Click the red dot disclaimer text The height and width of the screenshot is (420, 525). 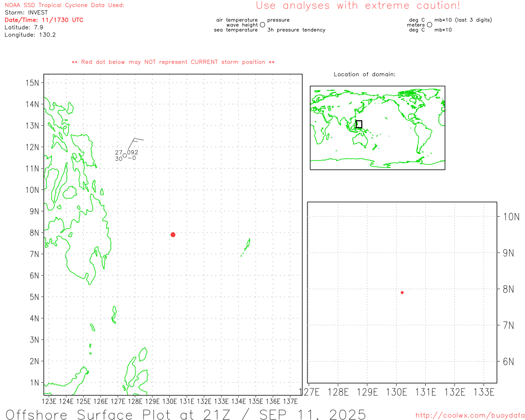[x=173, y=62]
